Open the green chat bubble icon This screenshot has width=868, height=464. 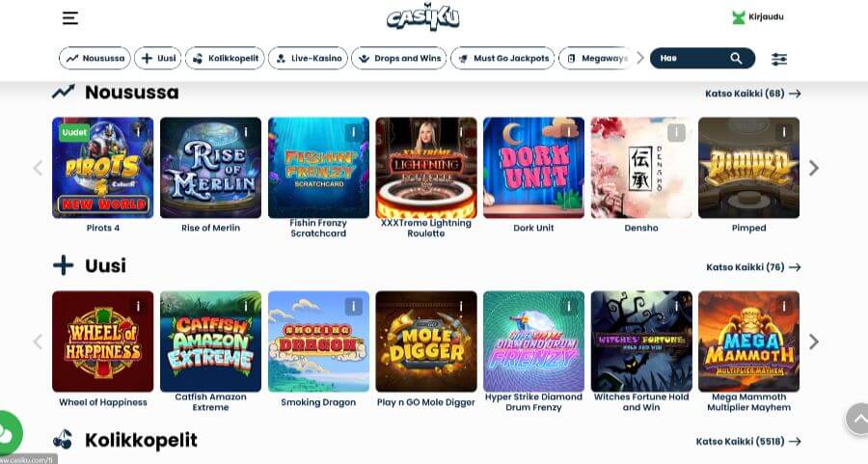coord(10,433)
